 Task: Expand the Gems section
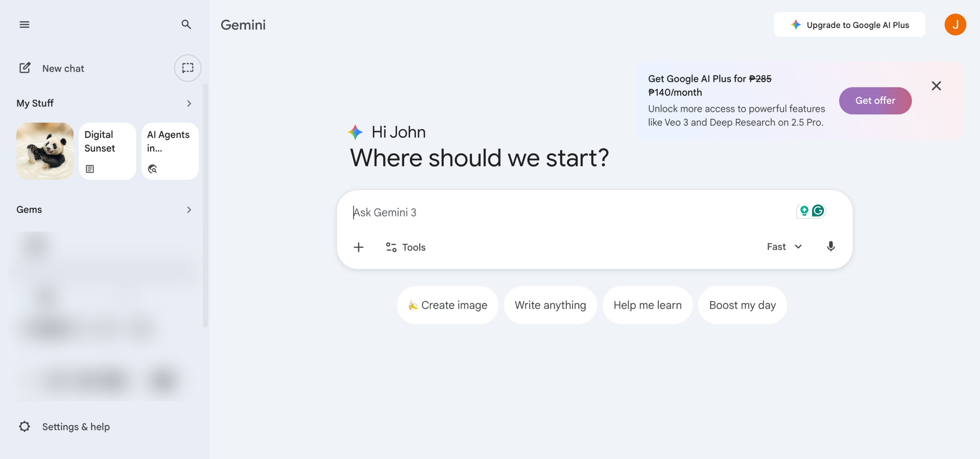[x=189, y=210]
